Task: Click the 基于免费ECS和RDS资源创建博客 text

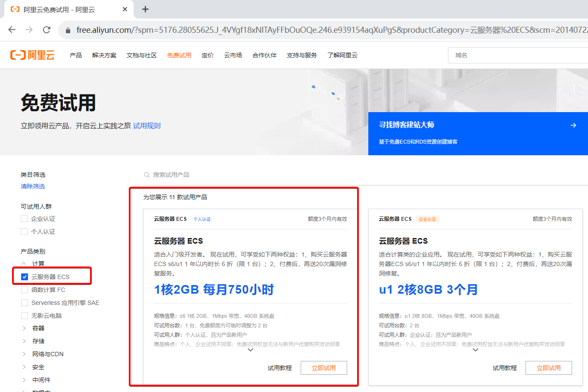Action: point(418,141)
